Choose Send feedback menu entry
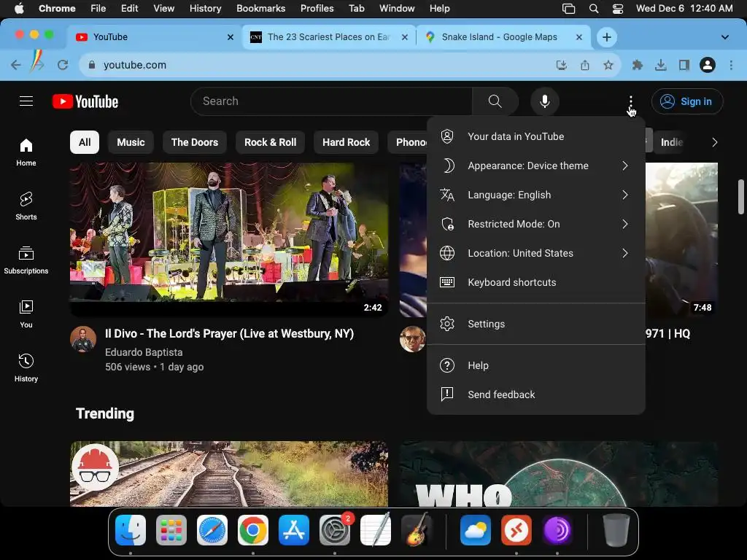The image size is (747, 560). point(536,394)
